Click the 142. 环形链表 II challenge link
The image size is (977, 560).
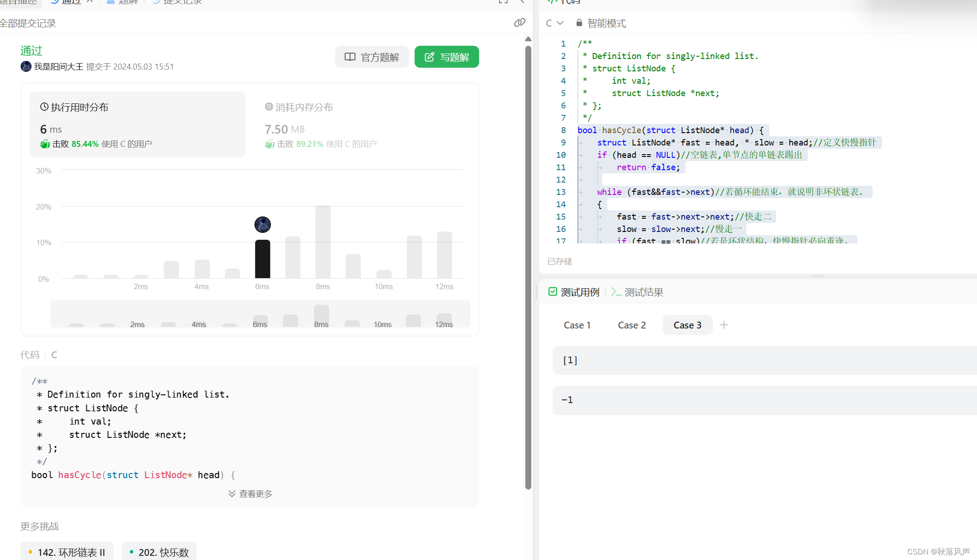pos(71,551)
